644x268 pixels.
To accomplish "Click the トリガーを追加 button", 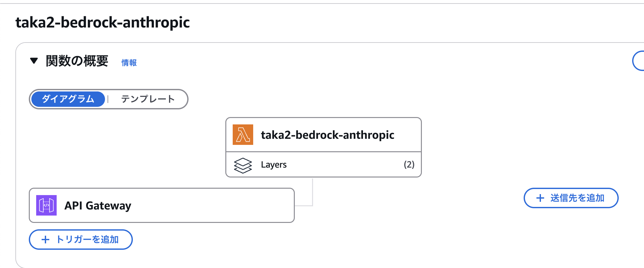I will pyautogui.click(x=80, y=239).
